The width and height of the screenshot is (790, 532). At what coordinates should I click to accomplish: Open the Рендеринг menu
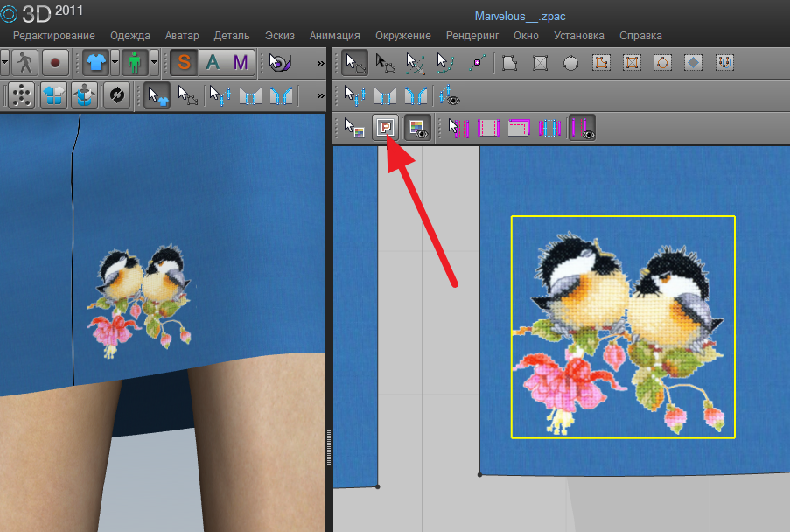(472, 36)
